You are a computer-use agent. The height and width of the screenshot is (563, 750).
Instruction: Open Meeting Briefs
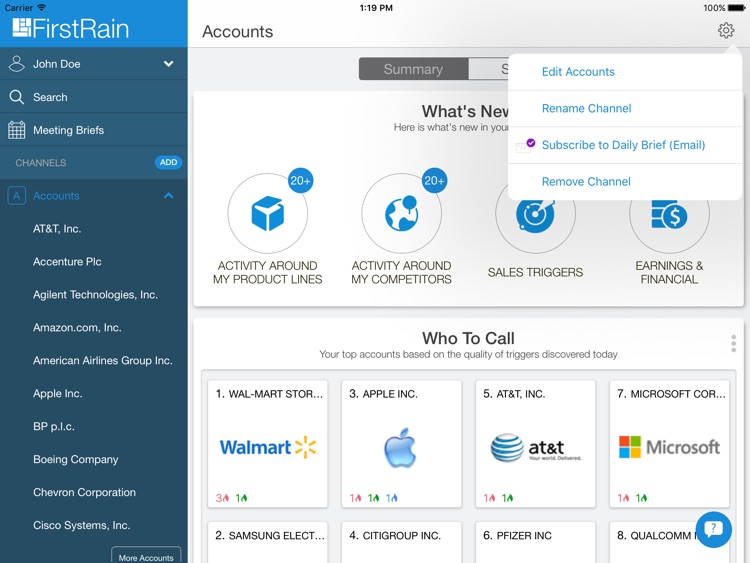point(94,130)
